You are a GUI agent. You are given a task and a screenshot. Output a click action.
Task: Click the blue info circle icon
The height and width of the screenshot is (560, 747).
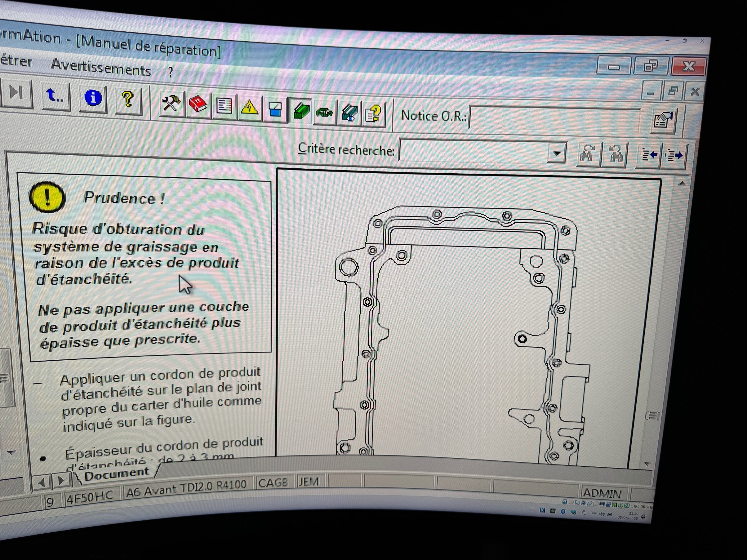tap(93, 98)
